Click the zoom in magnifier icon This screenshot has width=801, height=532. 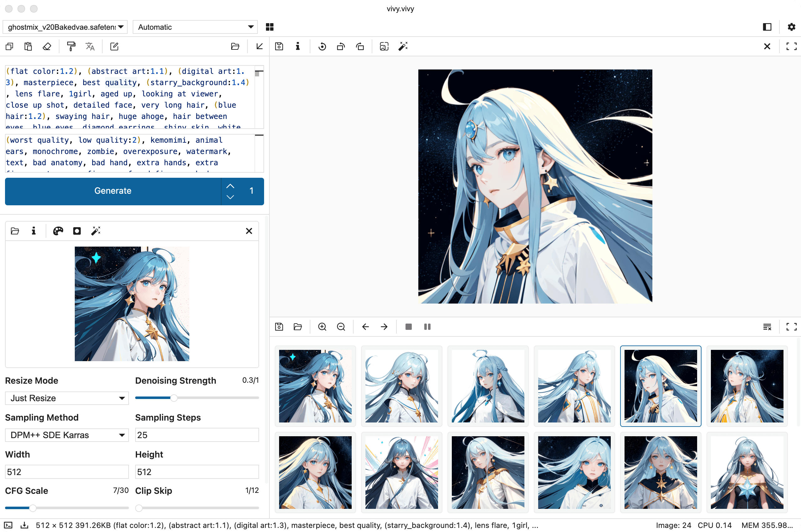(x=322, y=327)
